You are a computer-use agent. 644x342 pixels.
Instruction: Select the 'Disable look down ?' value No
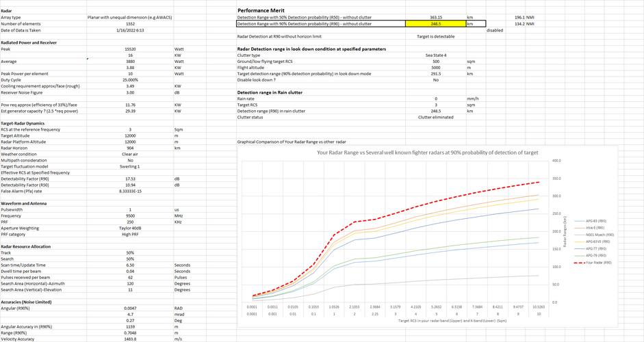436,80
